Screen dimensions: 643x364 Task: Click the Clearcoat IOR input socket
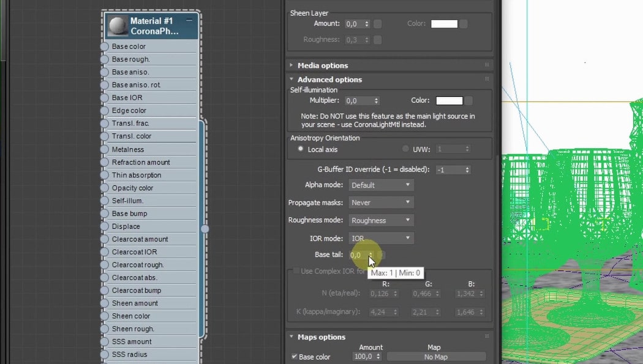coord(104,252)
